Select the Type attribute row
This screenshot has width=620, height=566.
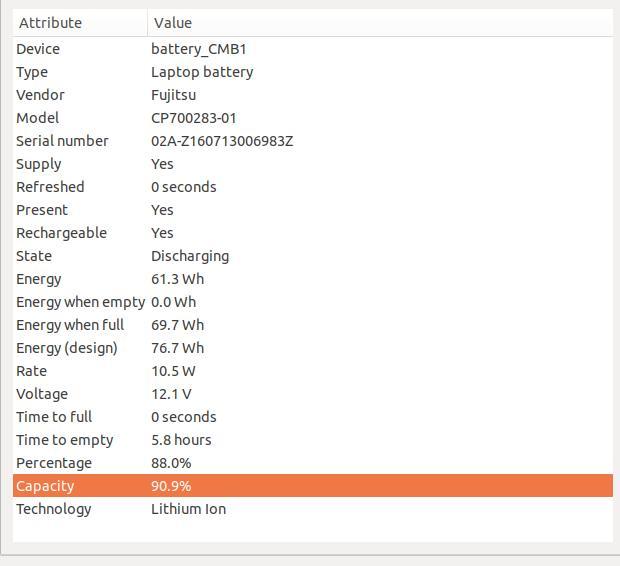coord(313,72)
